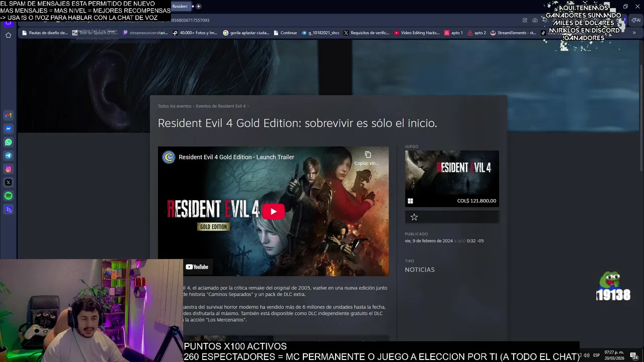Click the snapshot camera icon in address bar
644x362 pixels.
(535, 20)
